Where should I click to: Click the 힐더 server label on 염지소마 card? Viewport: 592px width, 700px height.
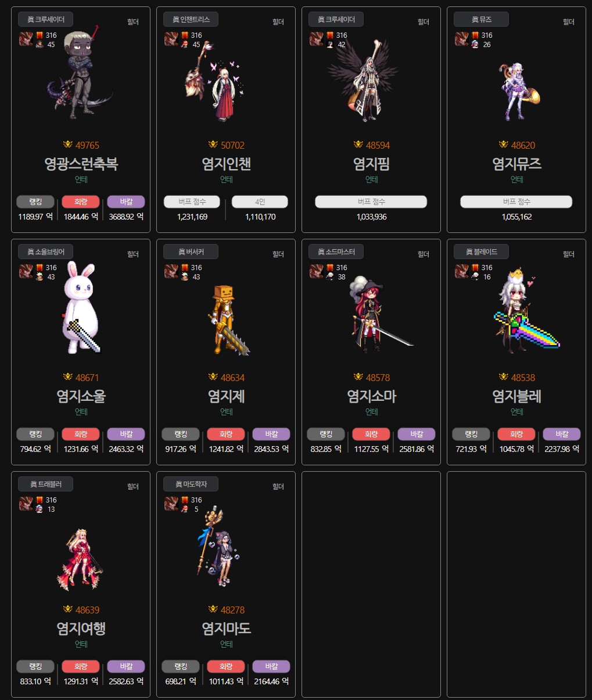pyautogui.click(x=423, y=254)
